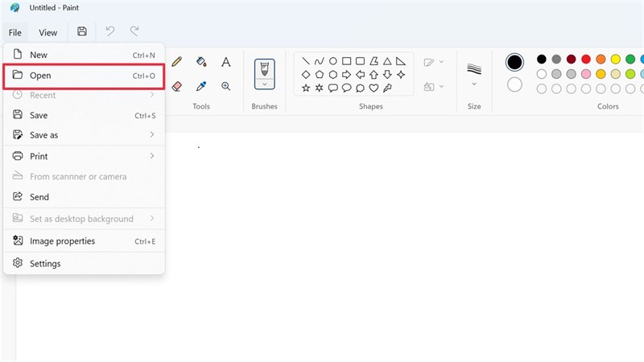Activate the Color picker eyedropper
Viewport: 644px width, 362px height.
pyautogui.click(x=201, y=85)
